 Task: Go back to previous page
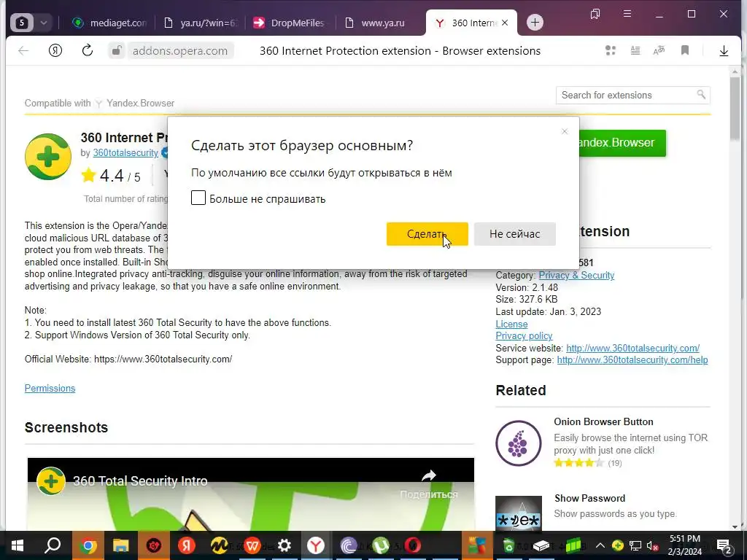pos(23,50)
